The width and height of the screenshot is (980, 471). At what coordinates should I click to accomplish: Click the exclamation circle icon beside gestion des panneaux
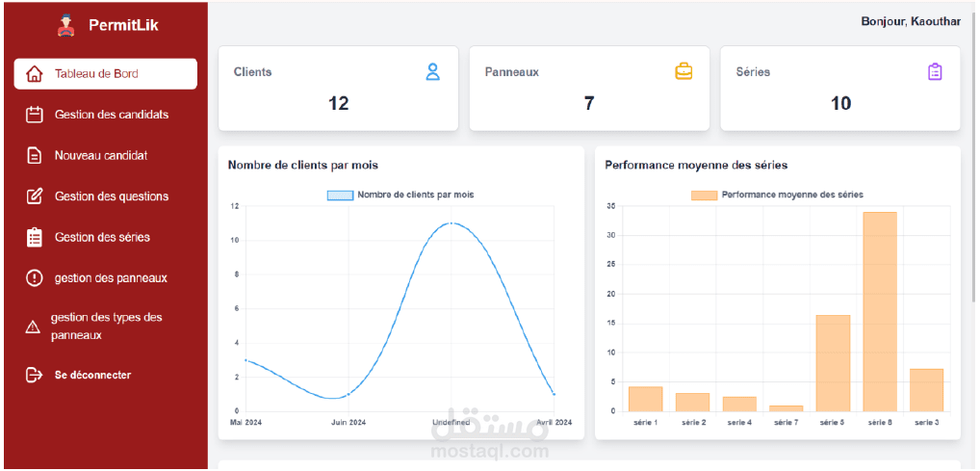click(35, 277)
